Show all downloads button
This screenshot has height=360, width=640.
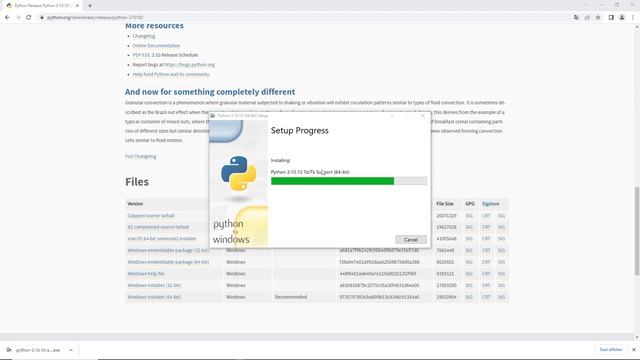pyautogui.click(x=611, y=350)
